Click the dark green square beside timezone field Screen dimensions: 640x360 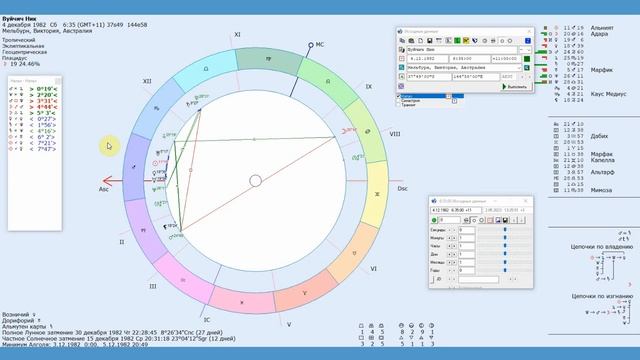click(527, 59)
